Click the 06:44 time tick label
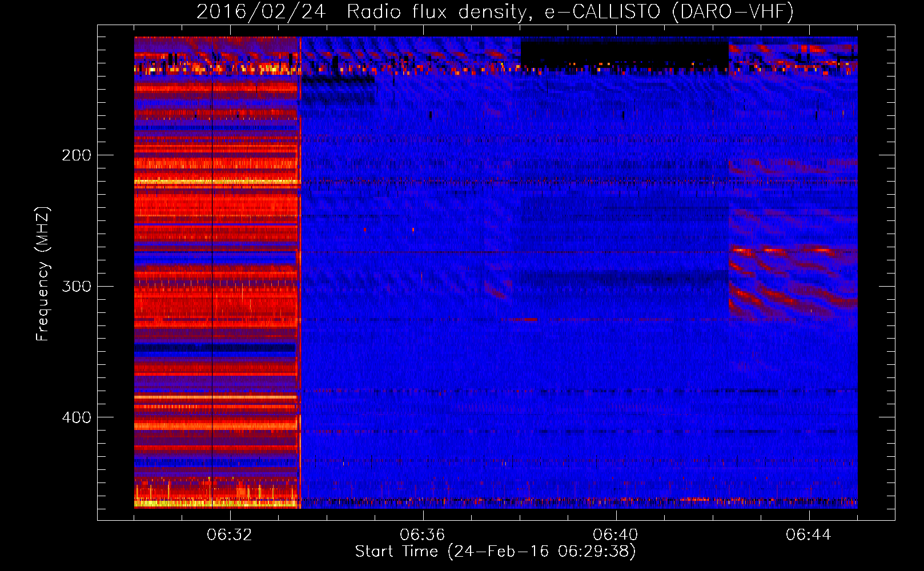 click(x=809, y=534)
